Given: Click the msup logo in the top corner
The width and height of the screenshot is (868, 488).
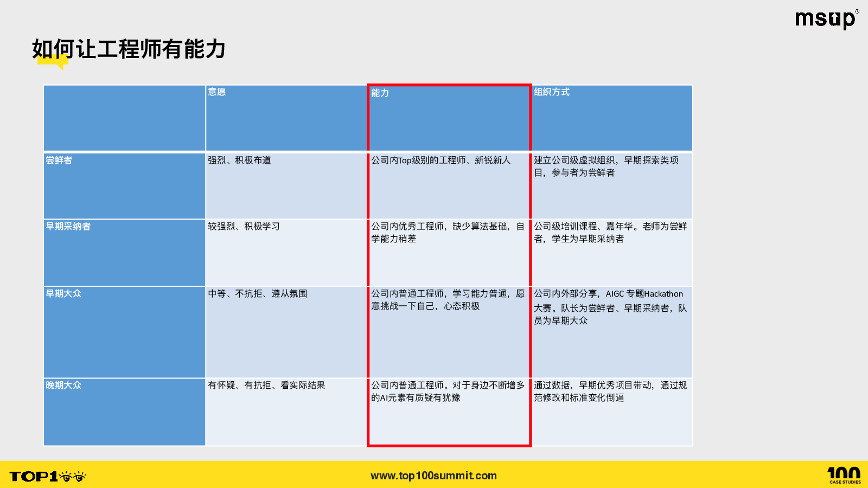Looking at the screenshot, I should [826, 19].
